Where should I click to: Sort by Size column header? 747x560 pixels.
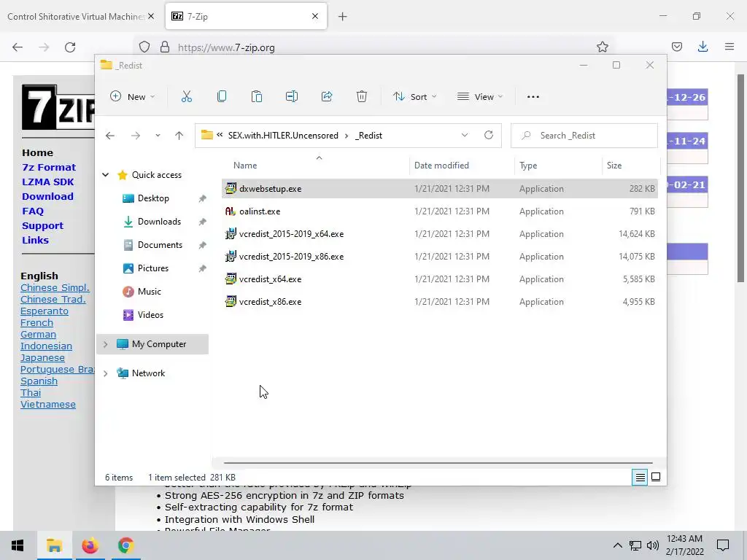[614, 166]
